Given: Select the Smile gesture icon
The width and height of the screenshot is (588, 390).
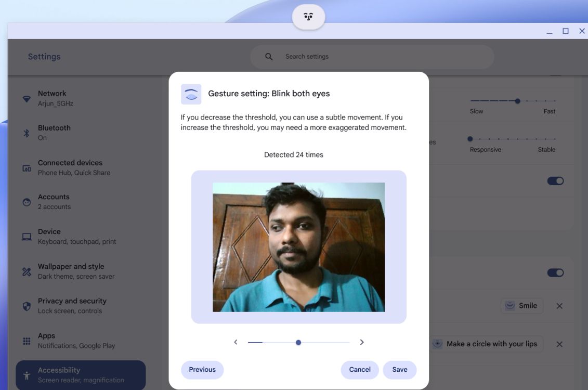Looking at the screenshot, I should pos(509,305).
